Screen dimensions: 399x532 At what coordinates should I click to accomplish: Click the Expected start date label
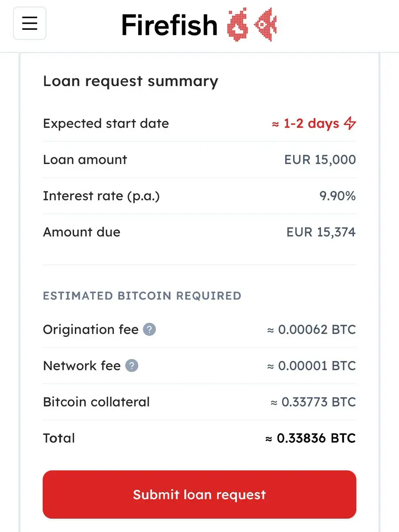106,124
